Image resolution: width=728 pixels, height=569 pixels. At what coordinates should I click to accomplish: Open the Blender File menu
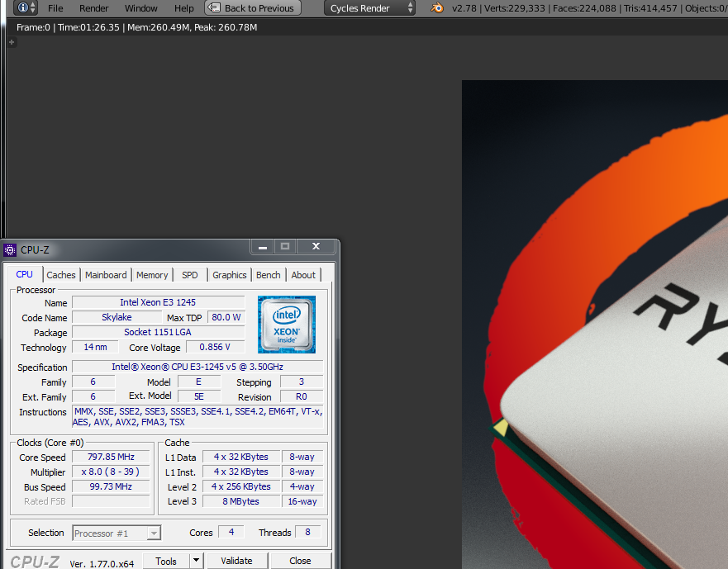pyautogui.click(x=55, y=8)
